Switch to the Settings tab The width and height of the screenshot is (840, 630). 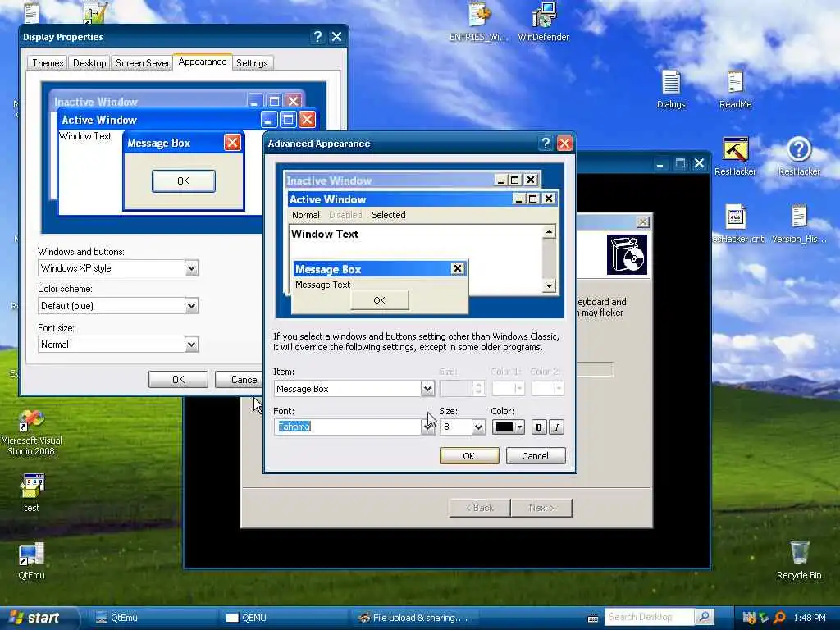click(252, 63)
